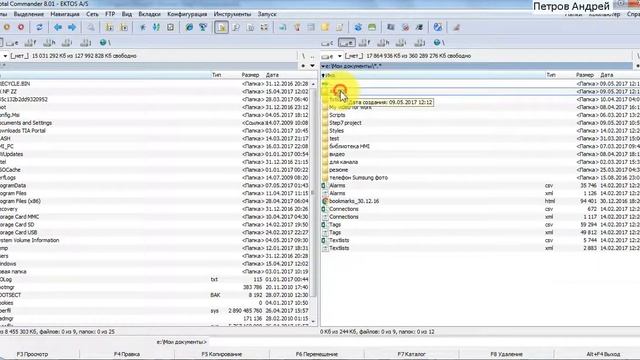Sort right panel by Размер column
This screenshot has height=360, width=640.
pyautogui.click(x=585, y=75)
